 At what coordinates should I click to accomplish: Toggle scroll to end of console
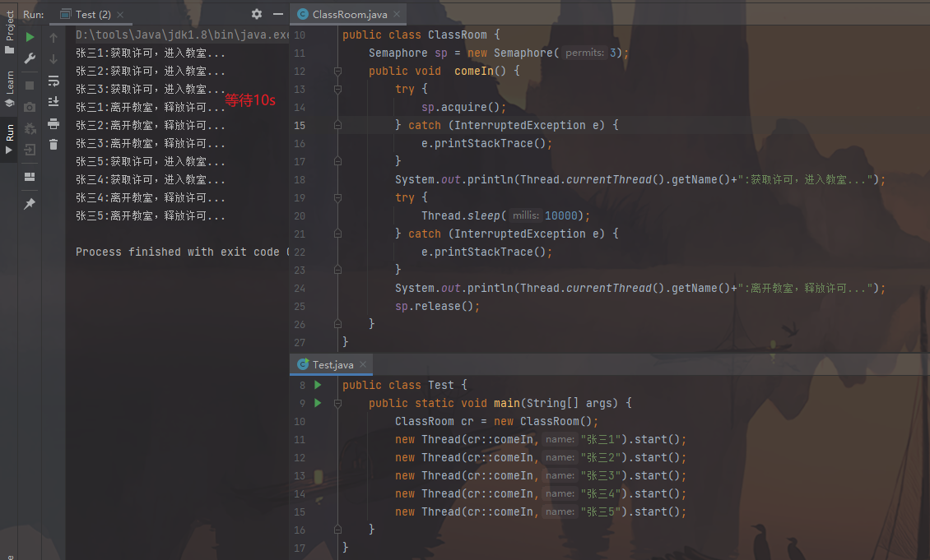click(x=53, y=102)
